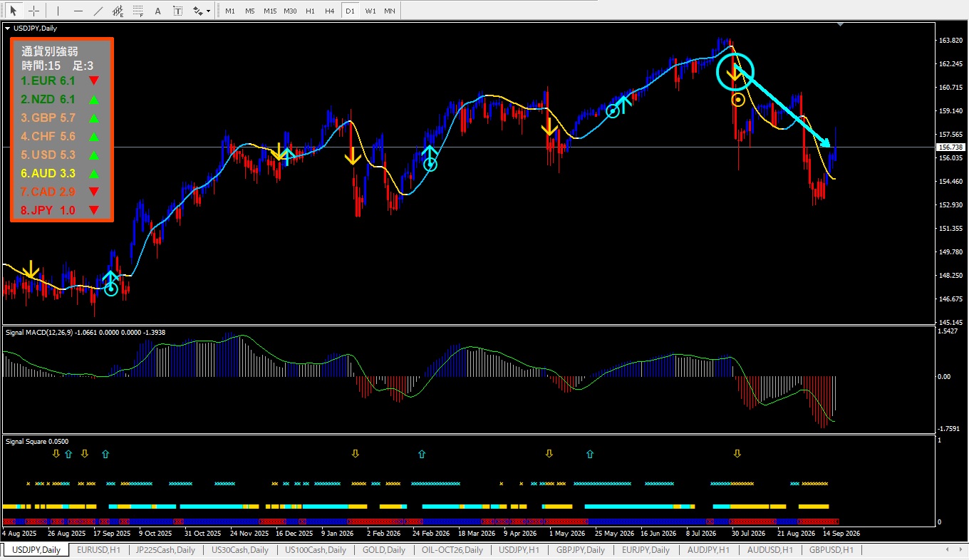969x560 pixels.
Task: Switch to US30Cash,Daily tab
Action: coord(239,550)
